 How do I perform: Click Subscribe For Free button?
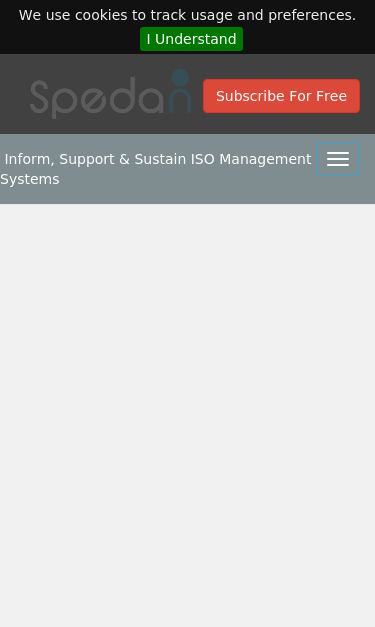tap(281, 96)
